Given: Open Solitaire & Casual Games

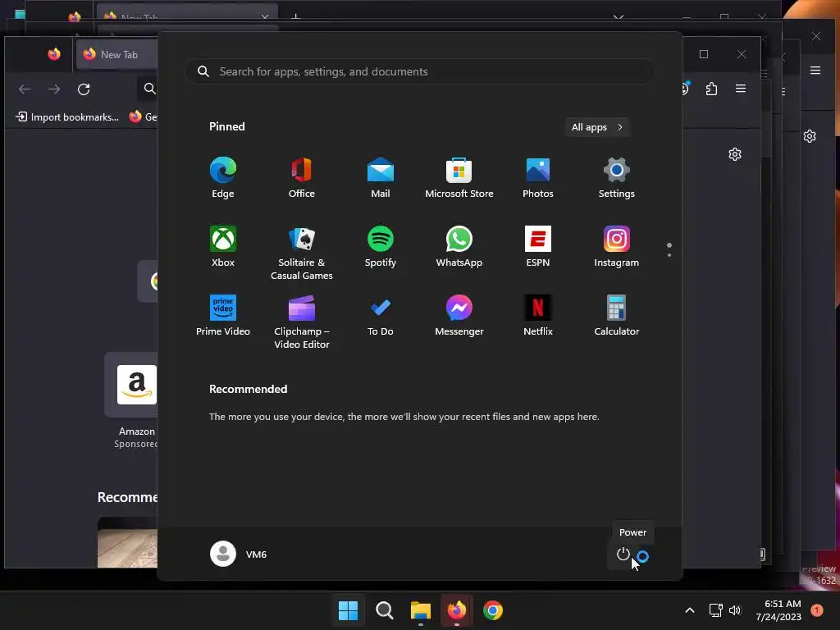Looking at the screenshot, I should pyautogui.click(x=302, y=253).
